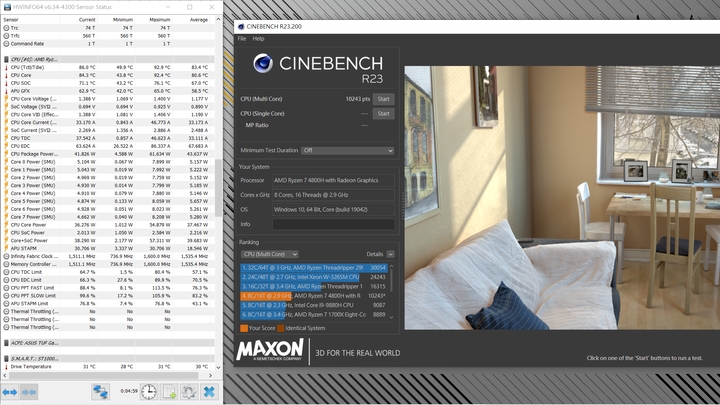Select the Memory Controller sensor row
Image resolution: width=720 pixels, height=405 pixels.
108,264
